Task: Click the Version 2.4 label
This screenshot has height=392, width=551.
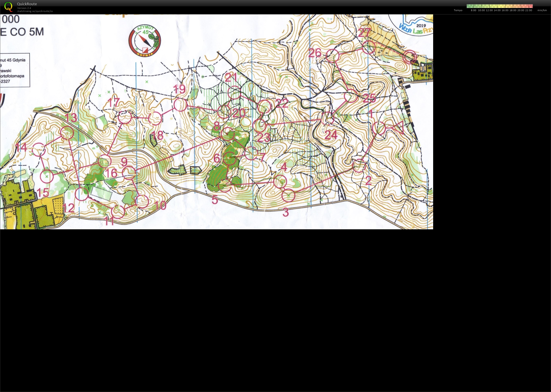Action: [x=24, y=8]
